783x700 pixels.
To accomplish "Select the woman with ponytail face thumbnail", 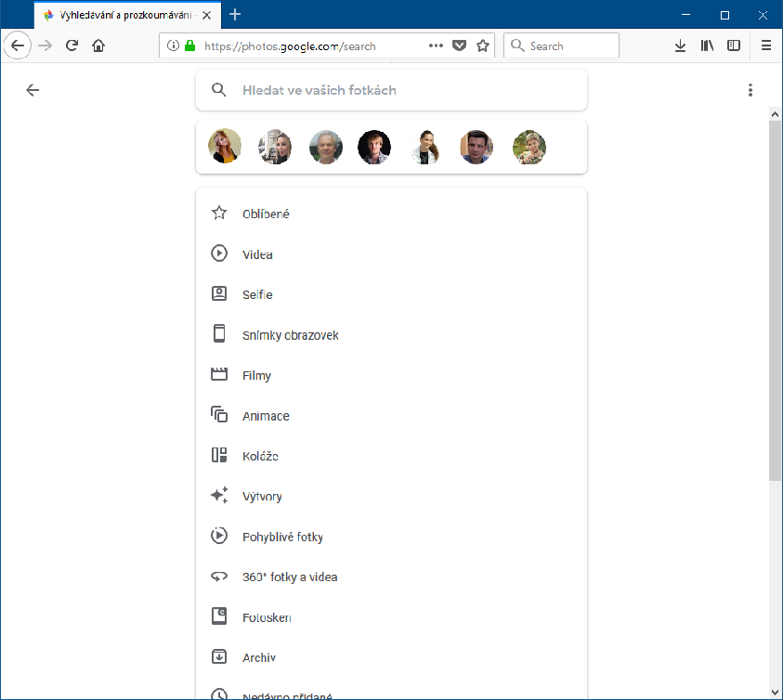I will pos(426,147).
